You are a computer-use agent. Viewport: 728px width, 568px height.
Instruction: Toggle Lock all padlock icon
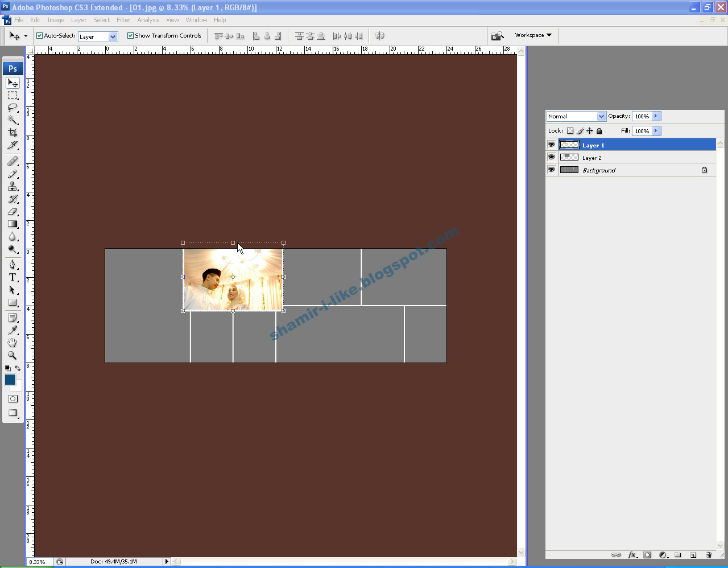click(x=599, y=131)
